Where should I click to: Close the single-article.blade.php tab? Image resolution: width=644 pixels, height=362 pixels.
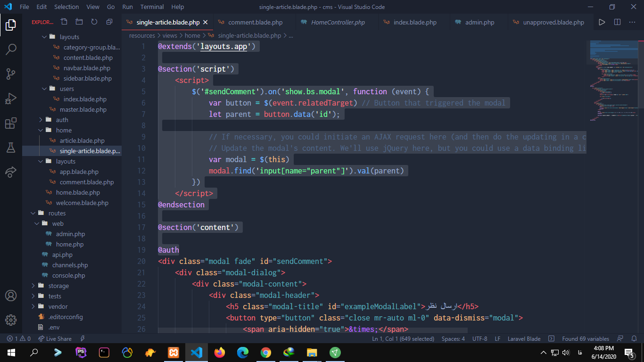[206, 22]
